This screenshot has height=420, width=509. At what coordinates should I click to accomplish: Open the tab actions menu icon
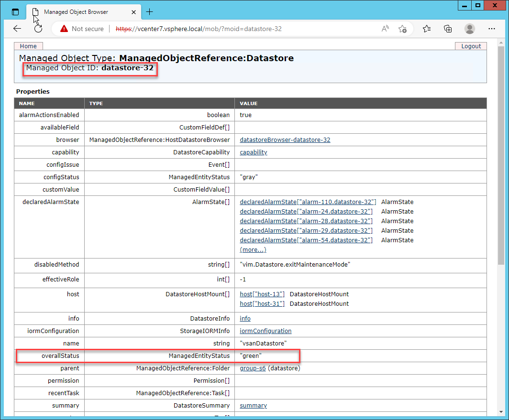(x=15, y=12)
